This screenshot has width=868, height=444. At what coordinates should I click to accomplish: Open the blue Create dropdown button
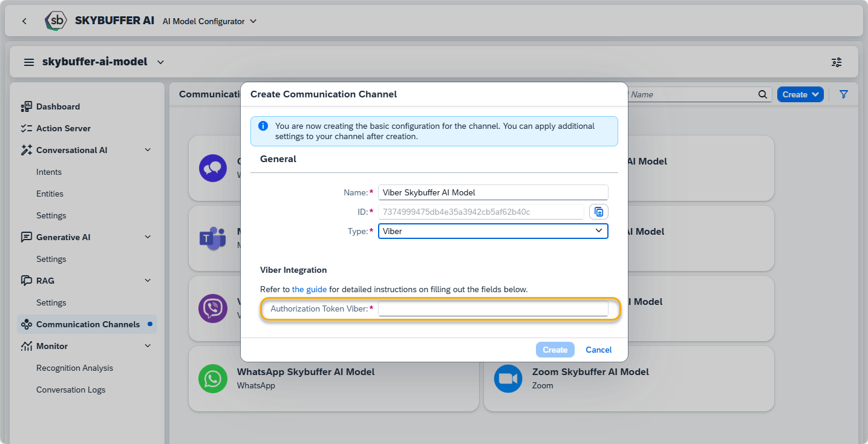[800, 94]
